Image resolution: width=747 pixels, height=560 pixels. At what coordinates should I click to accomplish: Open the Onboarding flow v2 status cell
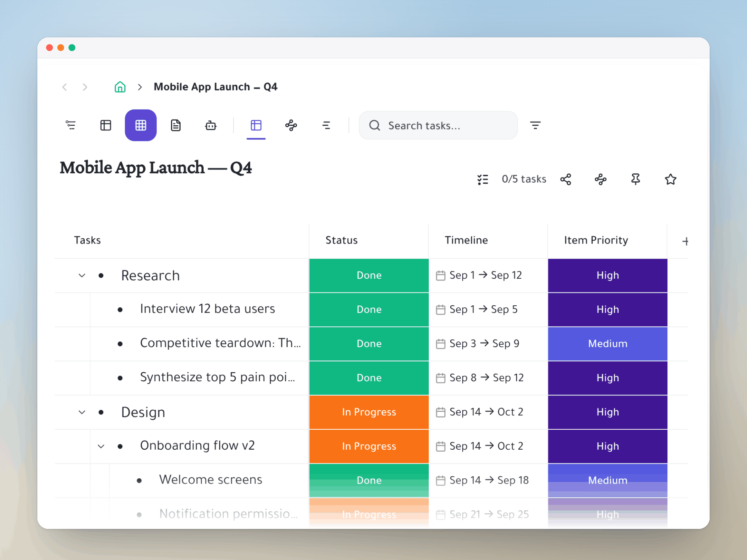click(369, 446)
